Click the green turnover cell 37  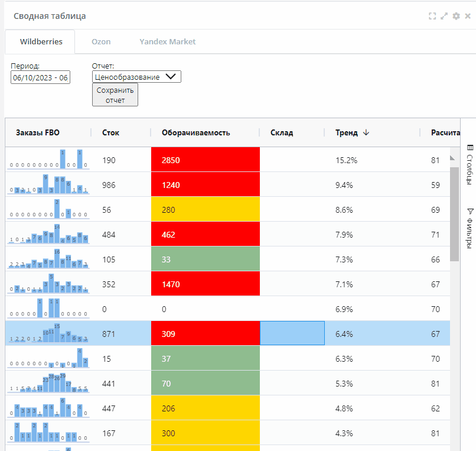tap(206, 358)
